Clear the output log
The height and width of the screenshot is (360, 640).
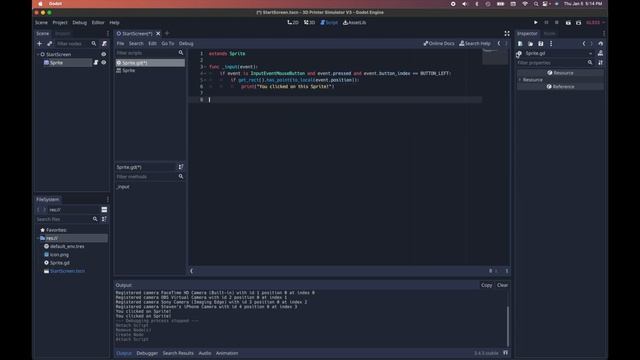(x=502, y=285)
